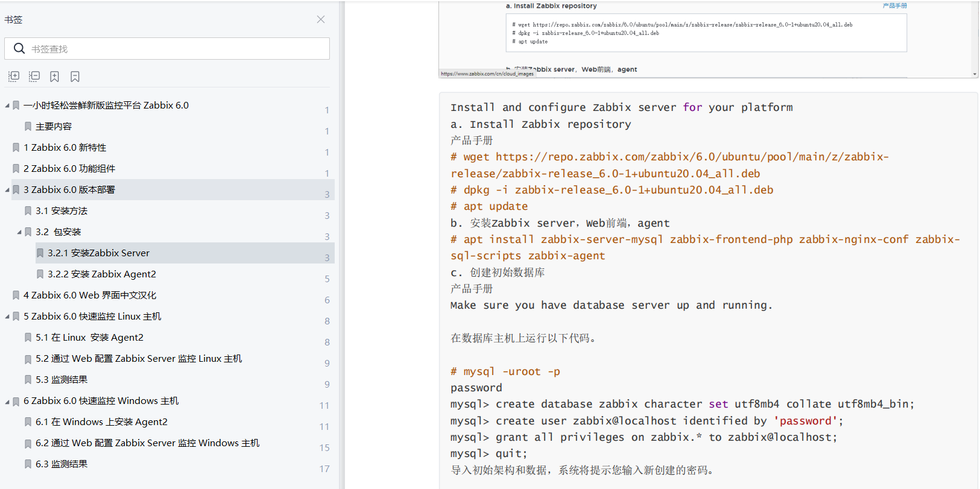Screen dimensions: 980x489
Task: Click the bookmark icon beside 3.1 安装方法
Action: coord(28,210)
